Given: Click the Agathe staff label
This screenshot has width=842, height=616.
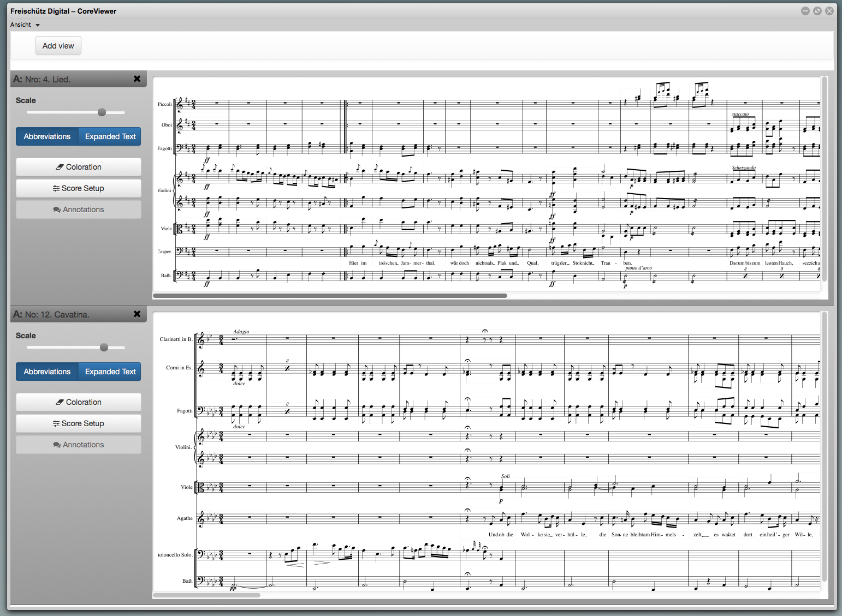Looking at the screenshot, I should click(185, 518).
